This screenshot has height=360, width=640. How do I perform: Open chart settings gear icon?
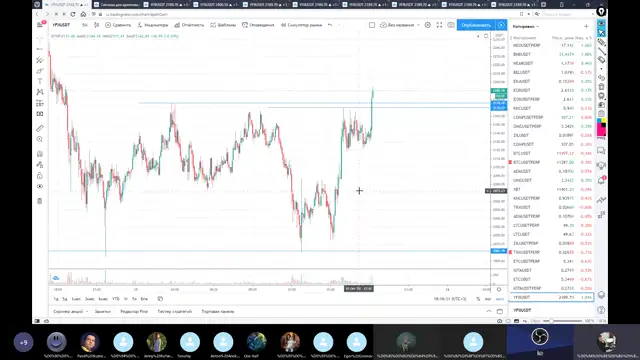click(427, 25)
